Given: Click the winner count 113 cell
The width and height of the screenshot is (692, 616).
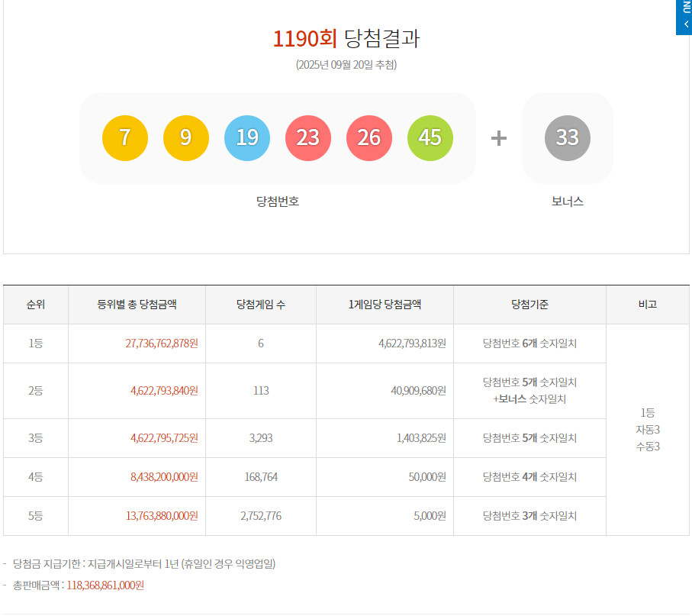Looking at the screenshot, I should [261, 391].
